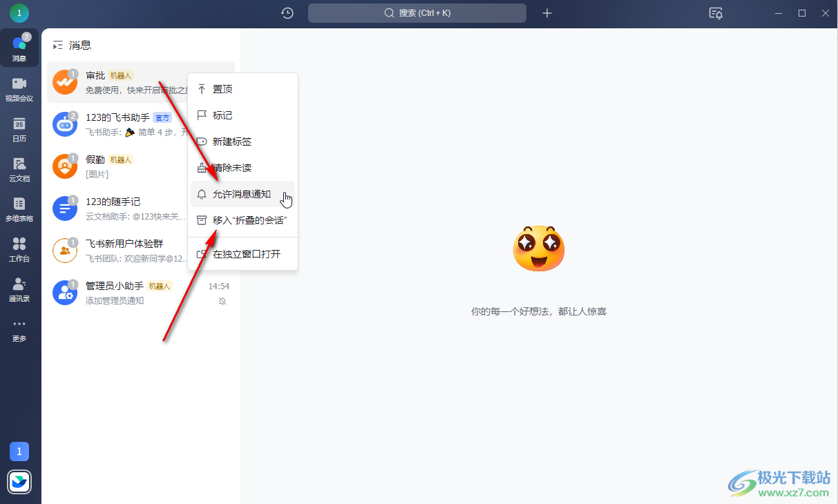Screen dimensions: 838x504
Task: Click the Feishu logo at sidebar bottom
Action: point(19,482)
